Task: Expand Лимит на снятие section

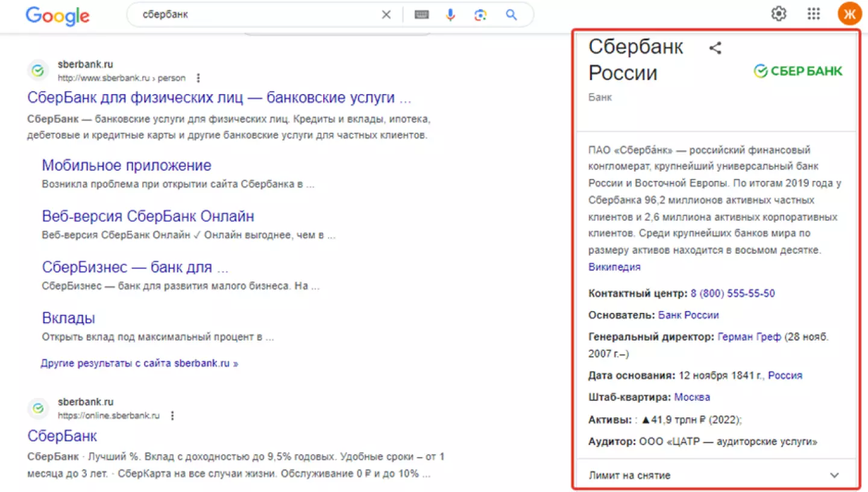Action: click(716, 475)
